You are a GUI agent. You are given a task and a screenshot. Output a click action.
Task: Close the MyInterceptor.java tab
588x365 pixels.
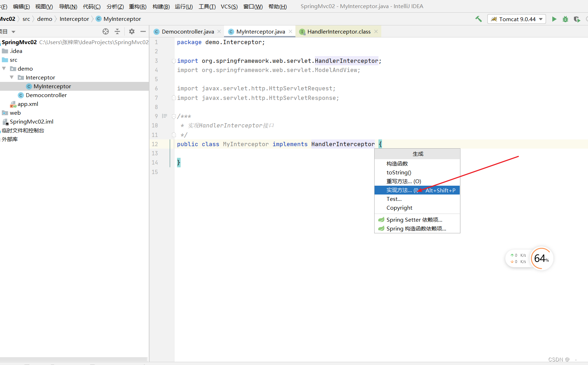click(x=290, y=31)
